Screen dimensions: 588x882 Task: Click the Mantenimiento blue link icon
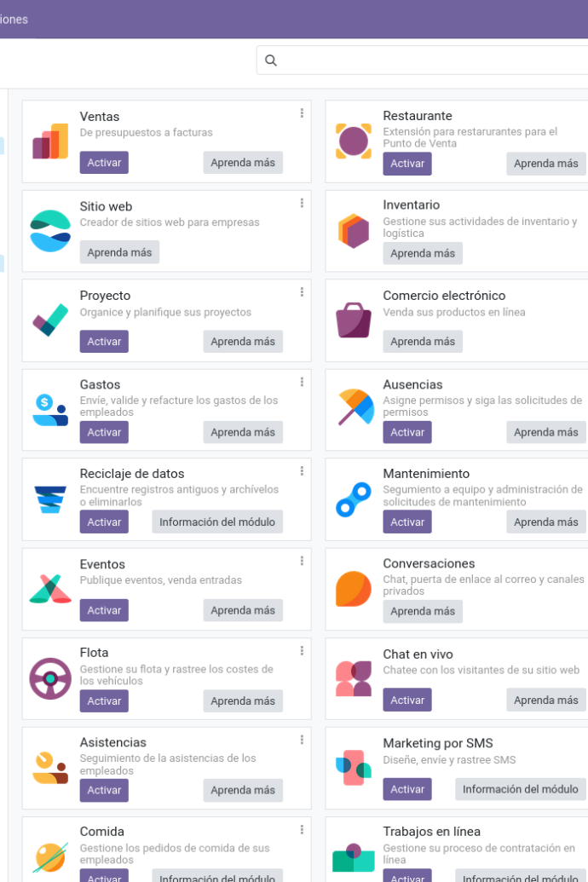point(354,499)
